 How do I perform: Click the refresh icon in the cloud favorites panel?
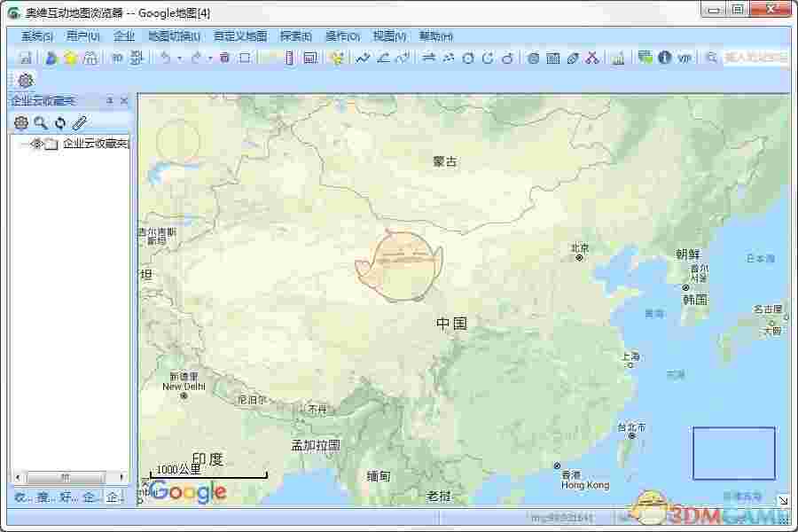(x=60, y=123)
